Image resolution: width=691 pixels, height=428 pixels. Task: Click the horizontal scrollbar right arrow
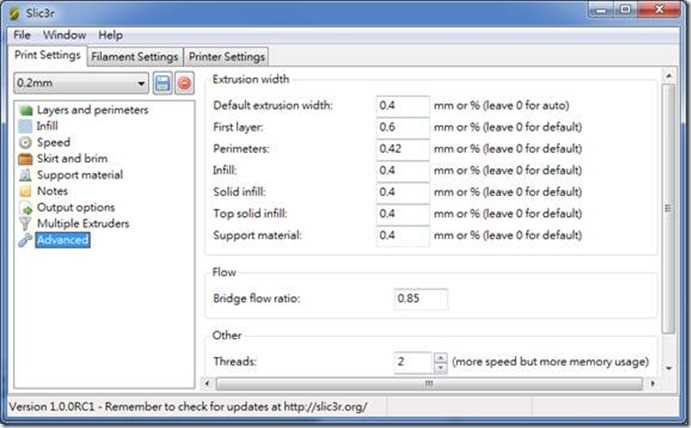tap(652, 383)
